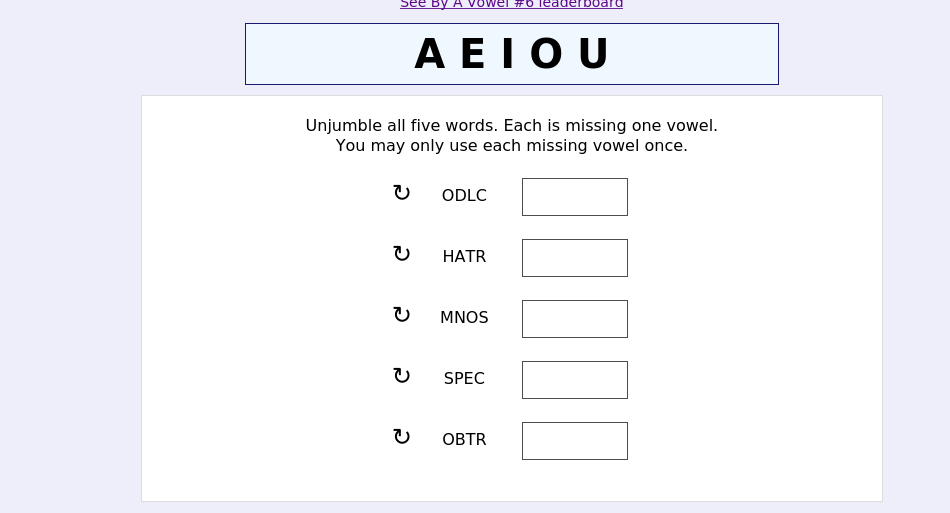Viewport: 950px width, 513px height.
Task: Click into the OBTR answer box
Action: (x=575, y=441)
